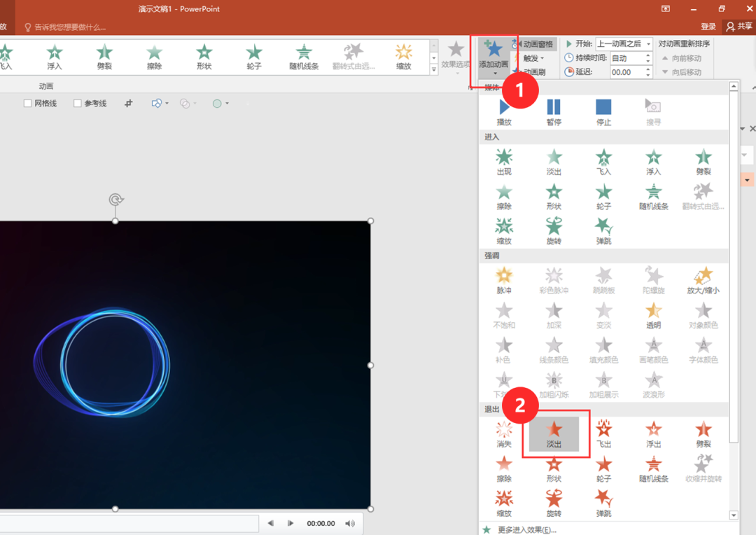
Task: Choose the 暂停 media animation
Action: pos(554,112)
